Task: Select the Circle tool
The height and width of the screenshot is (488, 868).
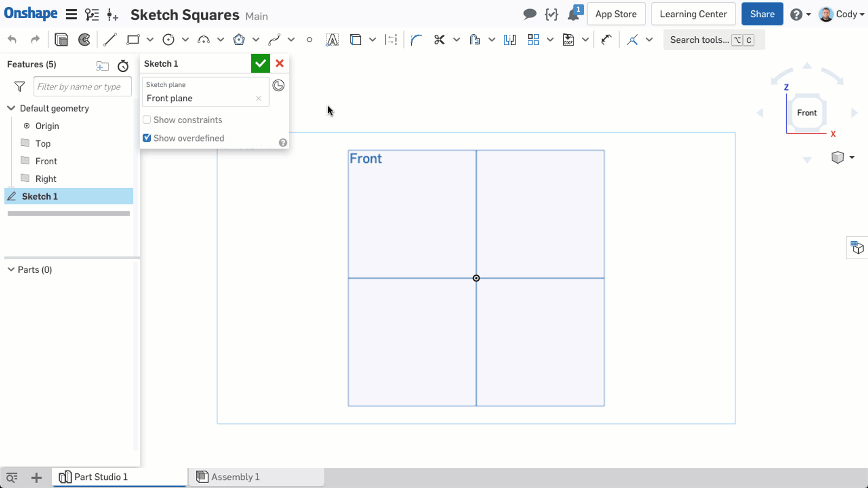Action: click(x=169, y=40)
